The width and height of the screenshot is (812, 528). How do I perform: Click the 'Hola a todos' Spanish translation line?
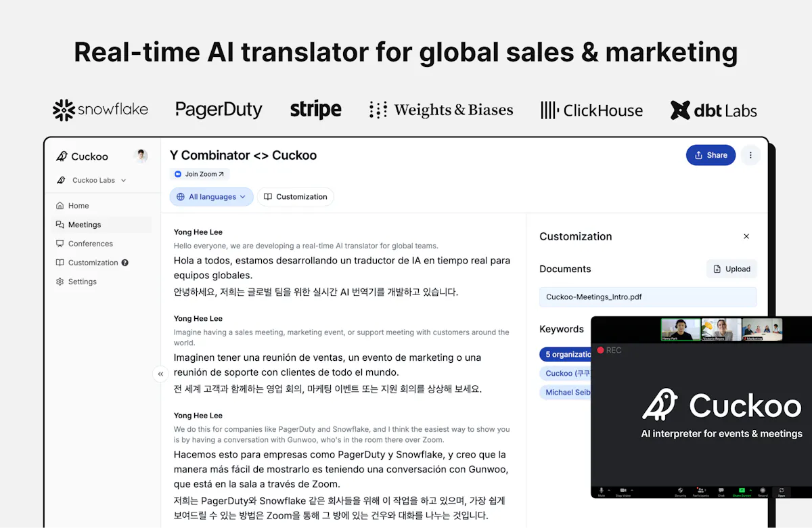point(342,268)
